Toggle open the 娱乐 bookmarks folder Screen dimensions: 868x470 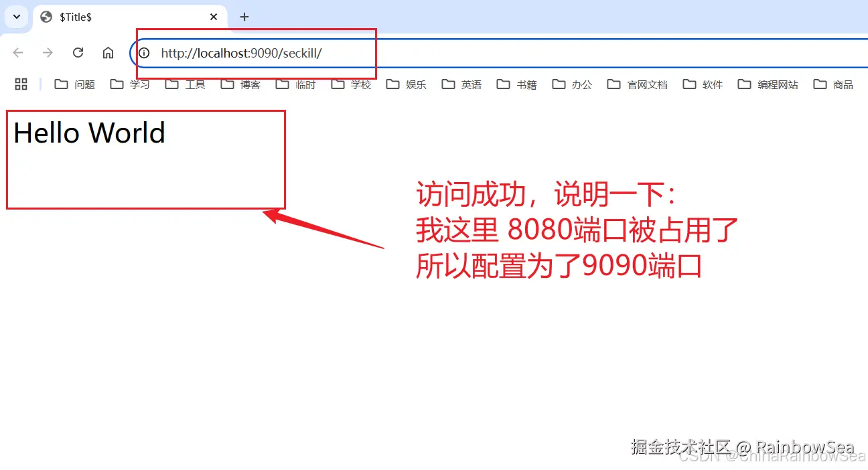(416, 84)
